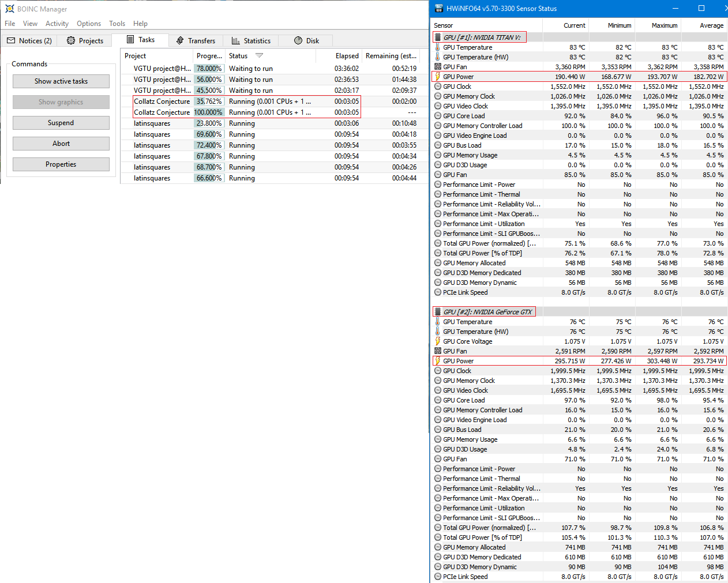This screenshot has width=728, height=583.
Task: Open the Options menu
Action: tap(89, 24)
